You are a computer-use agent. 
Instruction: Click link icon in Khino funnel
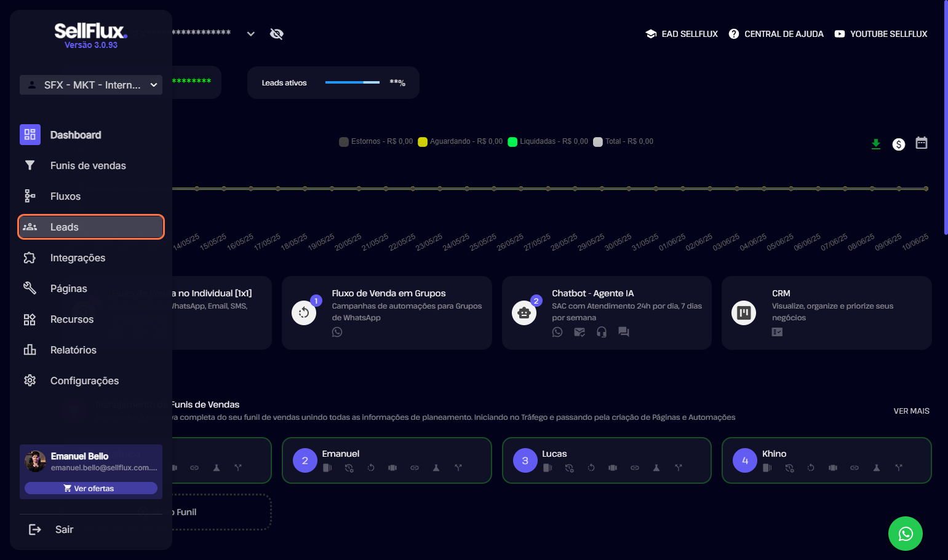pyautogui.click(x=854, y=468)
